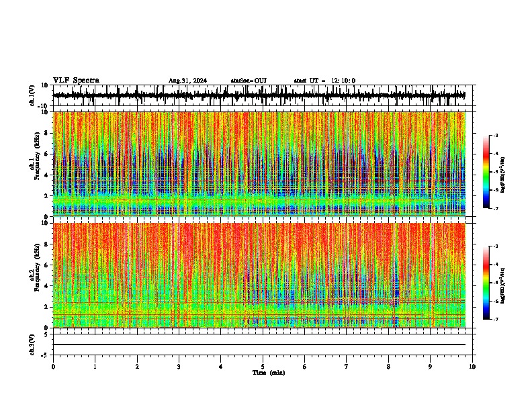This screenshot has width=532, height=411.
Task: Click the ch.1(V) waveform axis label
Action: pos(32,95)
